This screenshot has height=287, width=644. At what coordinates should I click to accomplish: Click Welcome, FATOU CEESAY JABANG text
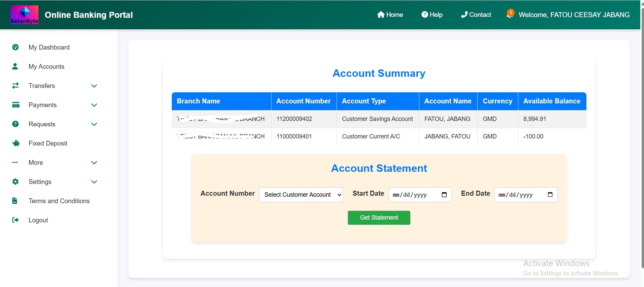tap(574, 14)
